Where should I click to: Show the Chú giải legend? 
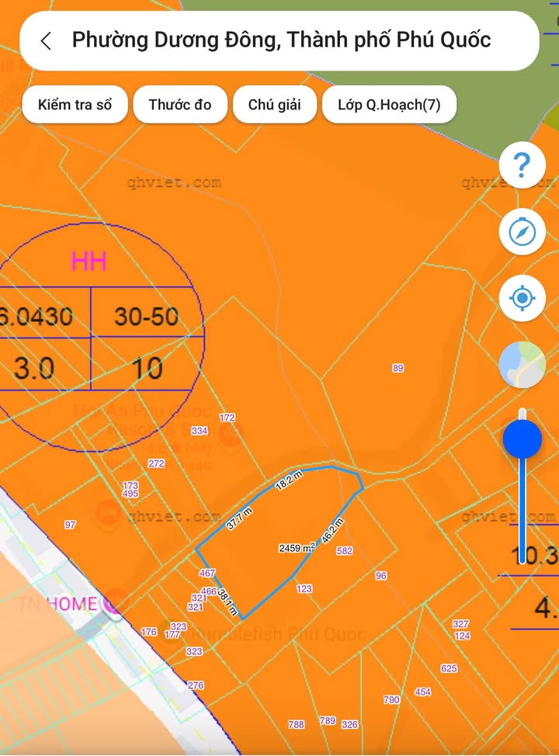point(274,105)
